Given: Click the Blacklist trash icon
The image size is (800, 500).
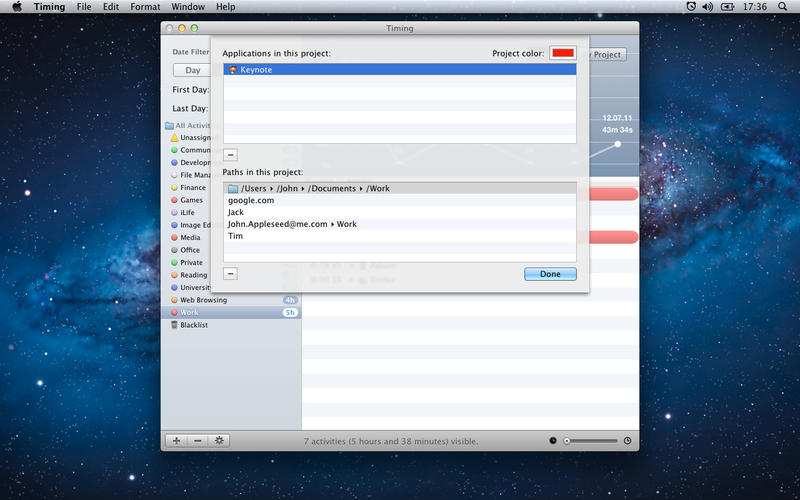Looking at the screenshot, I should tap(174, 325).
